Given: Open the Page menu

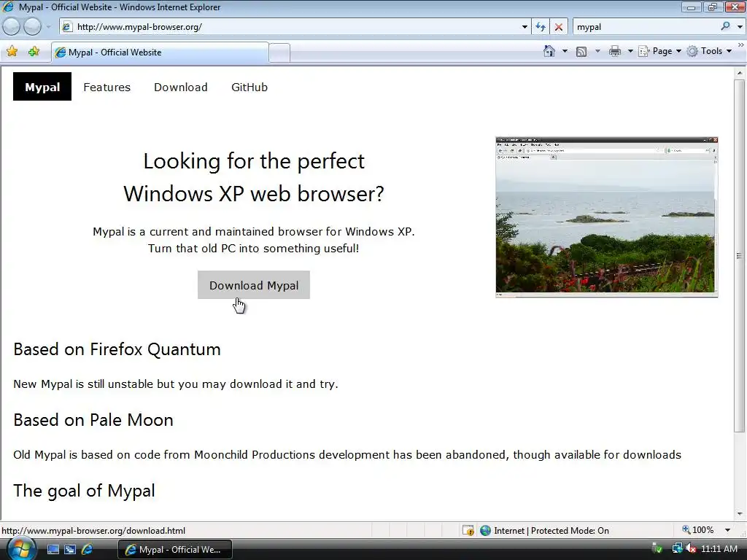Looking at the screenshot, I should point(659,51).
